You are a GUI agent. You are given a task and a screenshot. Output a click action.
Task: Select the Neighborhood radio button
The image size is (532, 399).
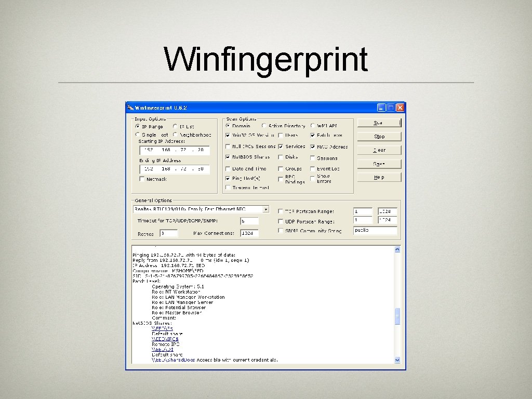175,135
